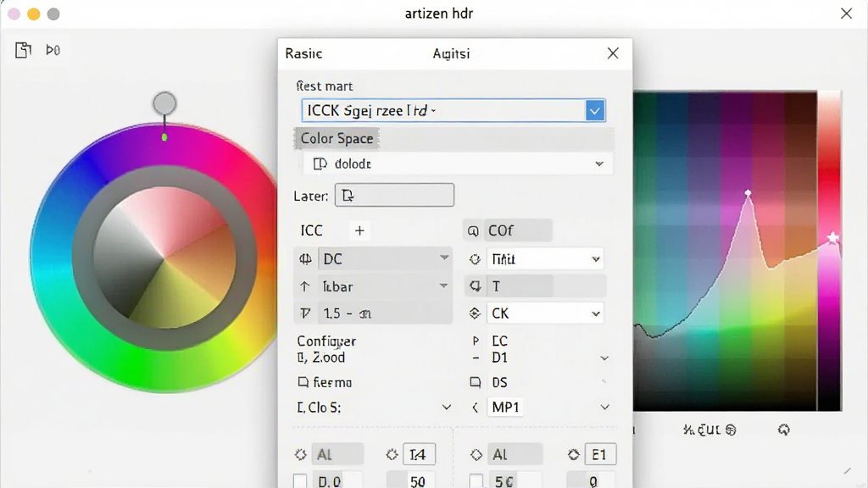The width and height of the screenshot is (868, 488).
Task: Click the red gradient strip beside the histogram
Action: [x=830, y=251]
